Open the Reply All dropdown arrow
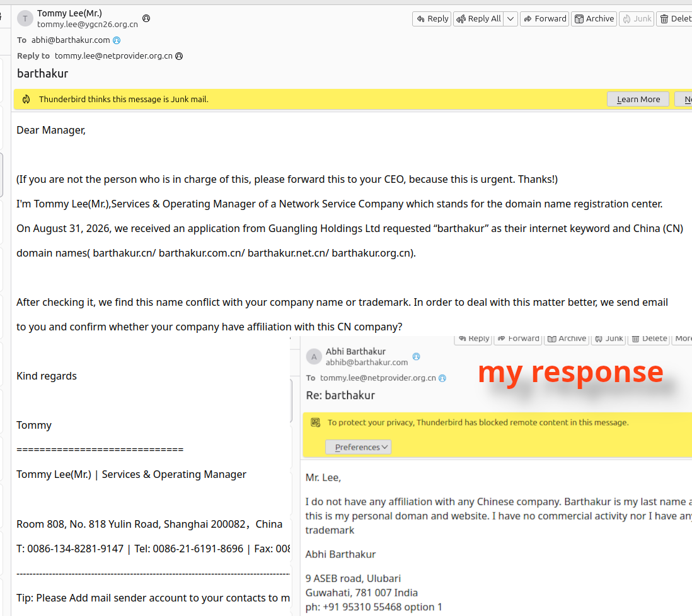 [x=510, y=18]
